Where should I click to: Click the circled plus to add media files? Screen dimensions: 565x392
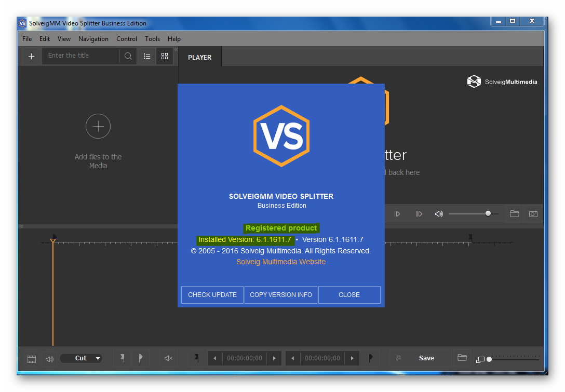(98, 126)
